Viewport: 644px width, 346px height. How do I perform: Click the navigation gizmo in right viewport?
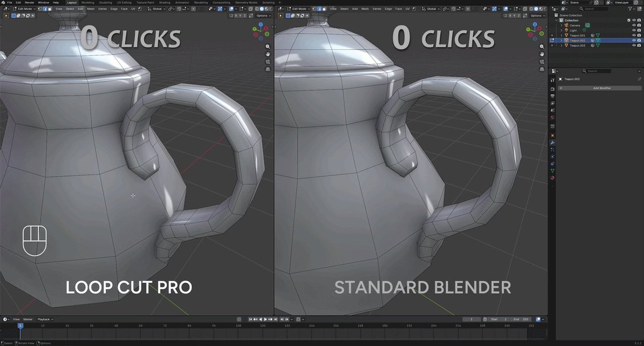[x=535, y=31]
